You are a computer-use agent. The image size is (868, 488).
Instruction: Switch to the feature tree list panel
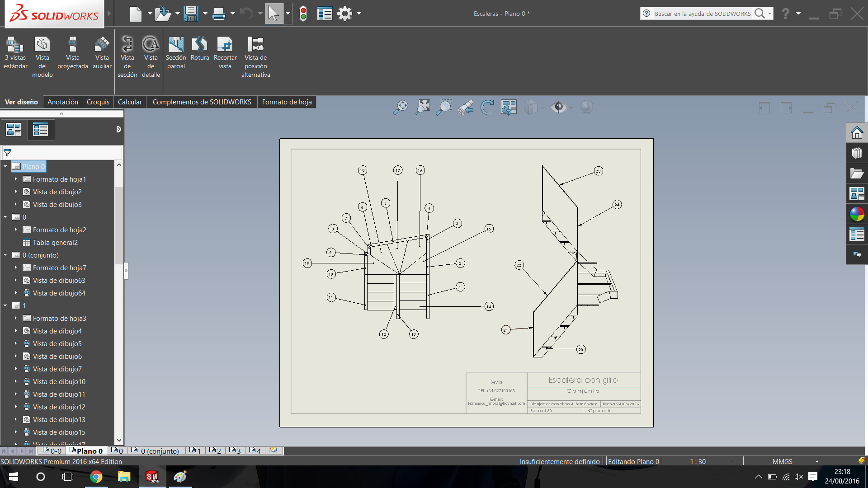(41, 130)
